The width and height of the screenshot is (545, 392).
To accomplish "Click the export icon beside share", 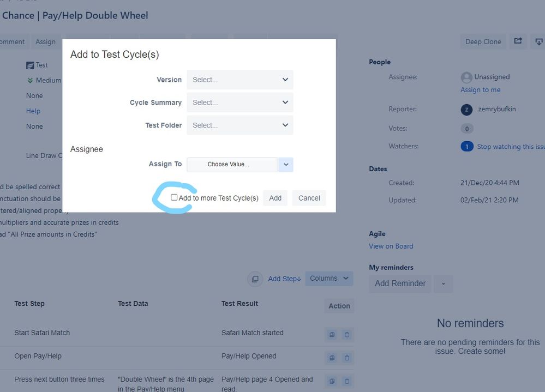I will pos(538,41).
